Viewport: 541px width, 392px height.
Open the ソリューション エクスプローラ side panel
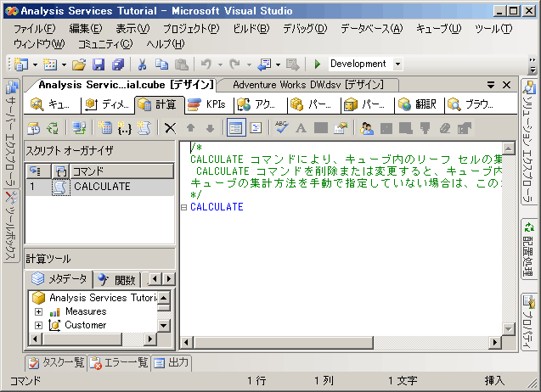point(529,142)
